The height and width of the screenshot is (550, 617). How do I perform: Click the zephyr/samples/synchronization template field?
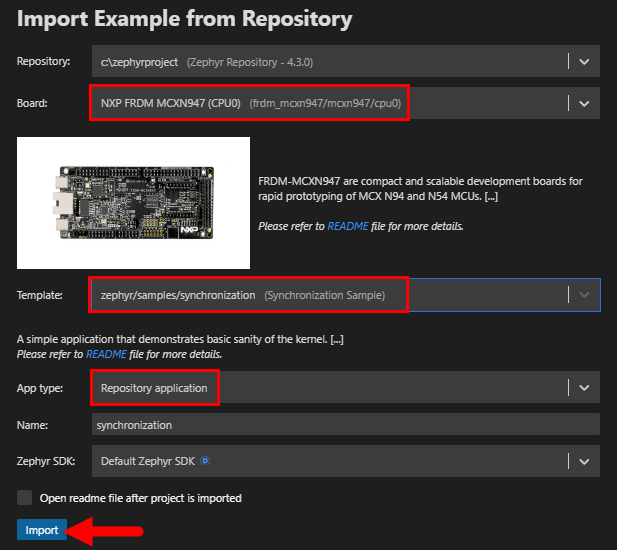[x=345, y=295]
